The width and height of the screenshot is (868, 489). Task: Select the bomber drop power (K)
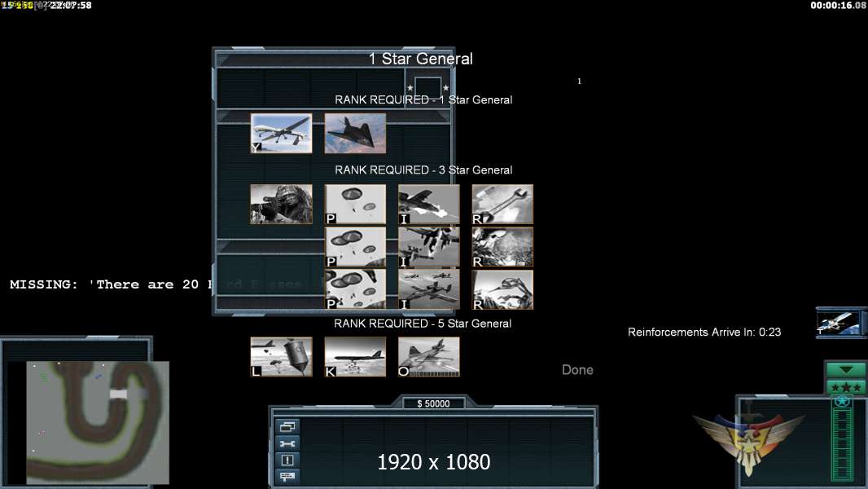(355, 357)
